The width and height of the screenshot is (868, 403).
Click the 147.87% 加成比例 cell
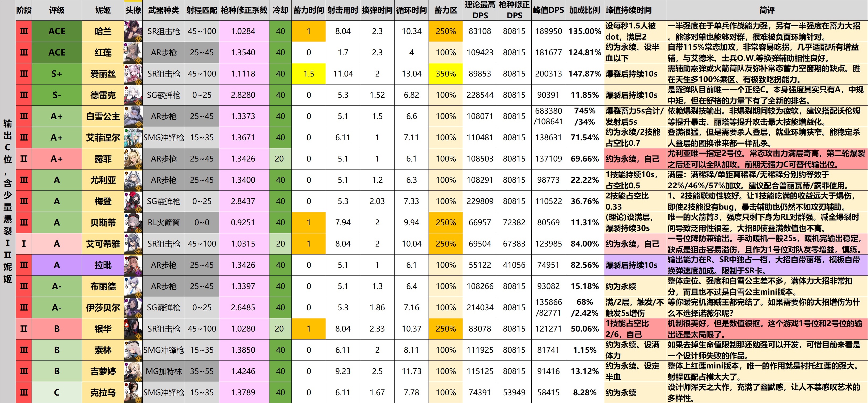coord(585,74)
